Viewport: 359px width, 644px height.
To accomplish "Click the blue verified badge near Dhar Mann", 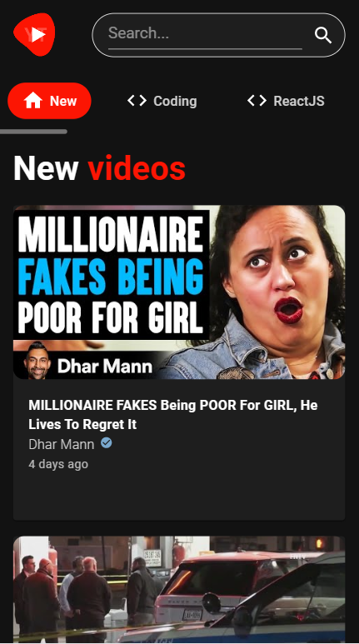I will click(107, 443).
